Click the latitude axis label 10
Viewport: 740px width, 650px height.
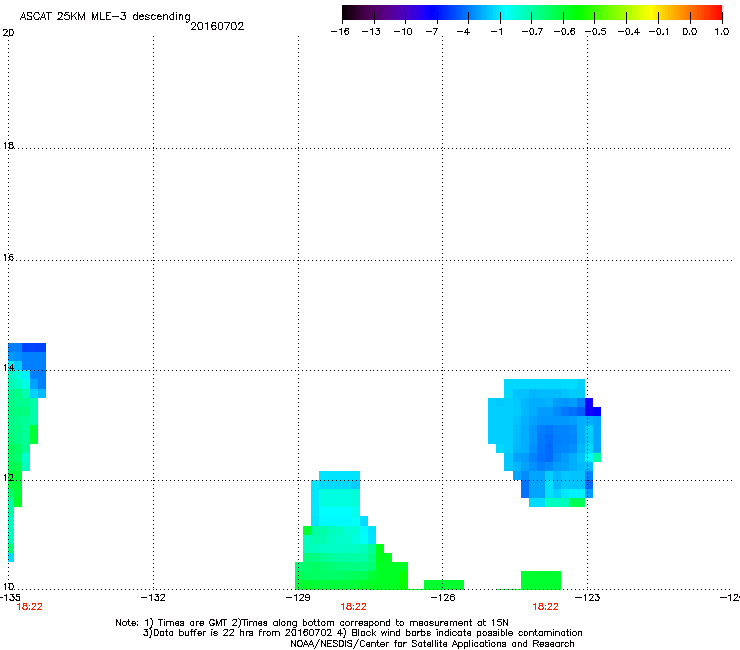pos(8,586)
